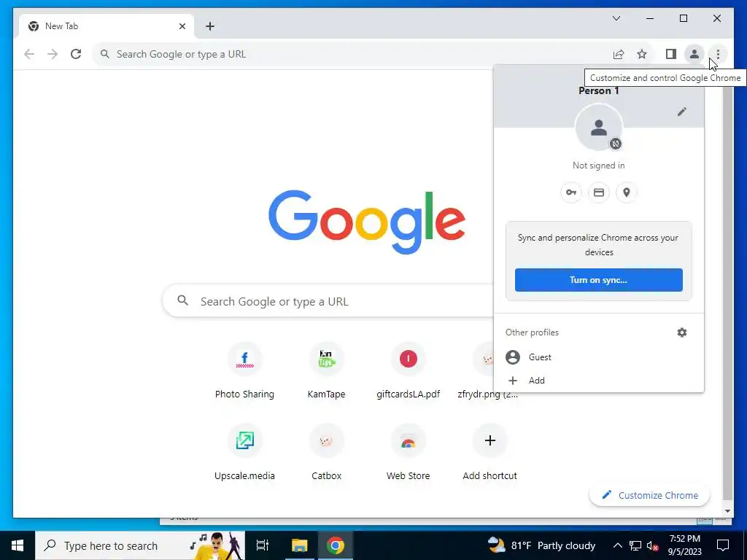This screenshot has width=747, height=560.
Task: Click the 'Not signed in' text
Action: [598, 166]
